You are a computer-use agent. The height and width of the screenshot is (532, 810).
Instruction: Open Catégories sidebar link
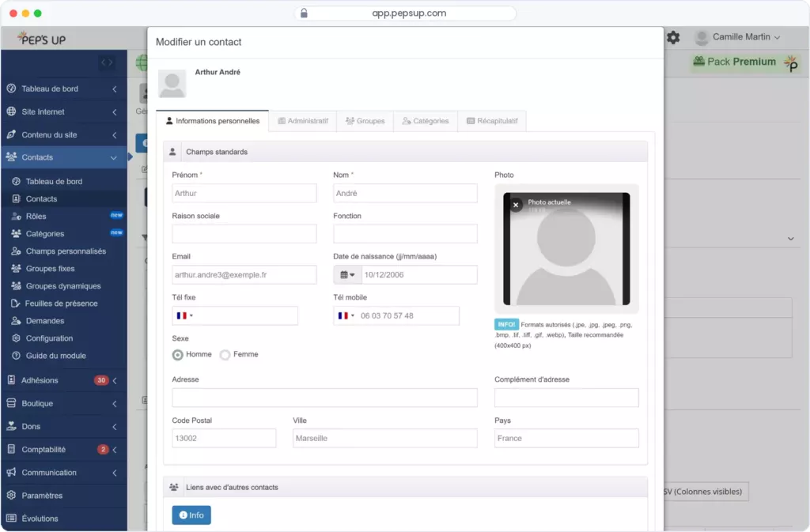(45, 234)
